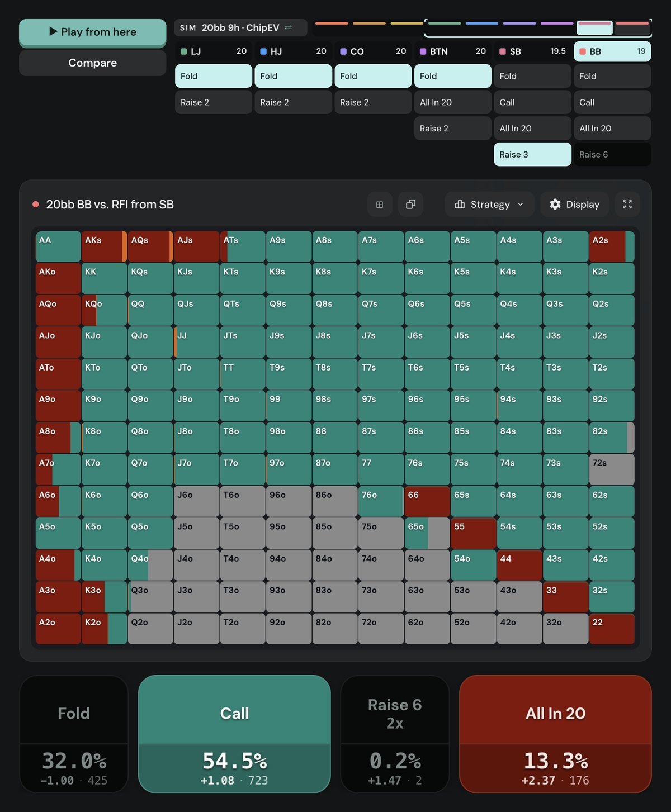This screenshot has height=812, width=671.
Task: Choose Call under BB
Action: click(x=612, y=102)
